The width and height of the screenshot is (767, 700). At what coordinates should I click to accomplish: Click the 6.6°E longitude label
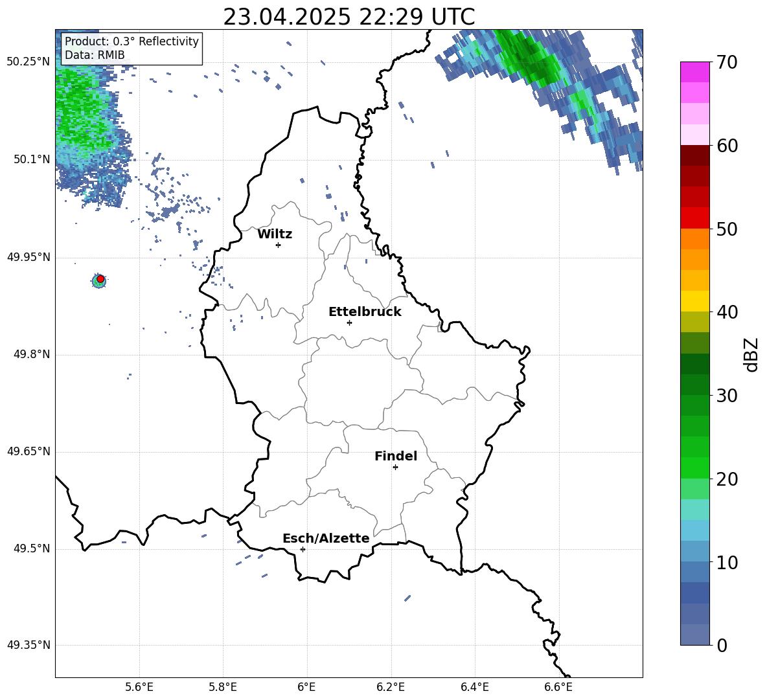(558, 687)
